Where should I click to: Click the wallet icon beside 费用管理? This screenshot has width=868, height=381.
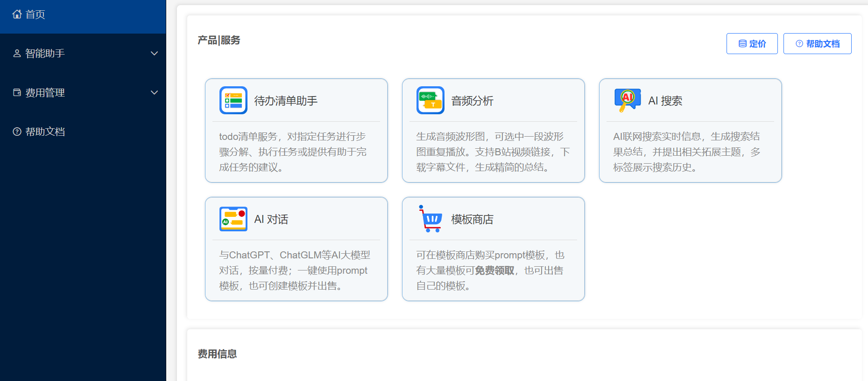pos(17,92)
